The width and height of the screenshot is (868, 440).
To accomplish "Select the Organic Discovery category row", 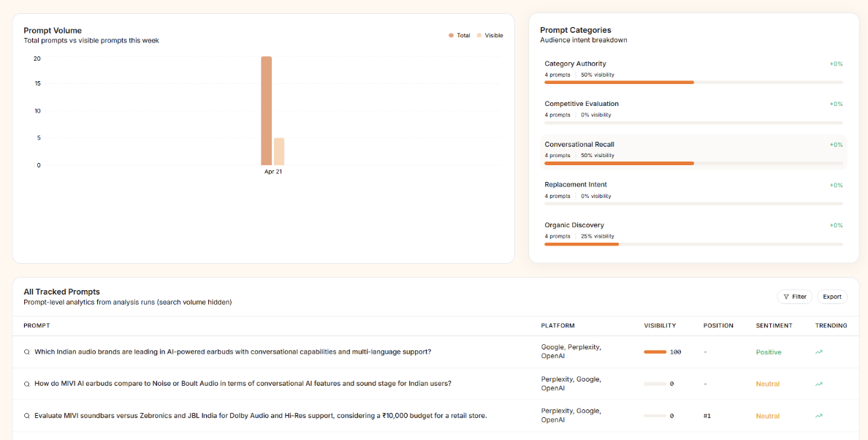I will (693, 234).
